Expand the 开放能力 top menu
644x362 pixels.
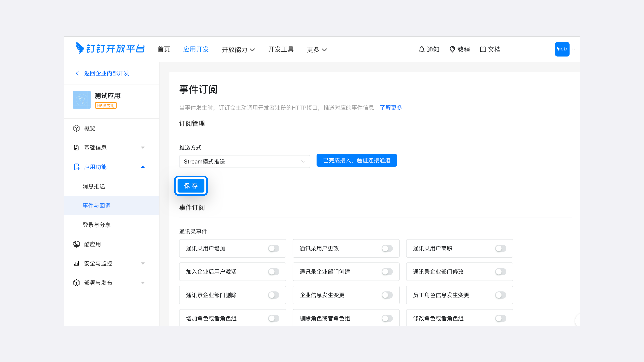click(238, 49)
